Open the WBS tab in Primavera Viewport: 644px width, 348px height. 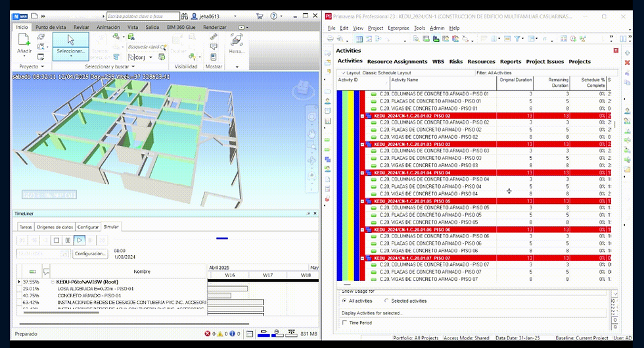[438, 61]
